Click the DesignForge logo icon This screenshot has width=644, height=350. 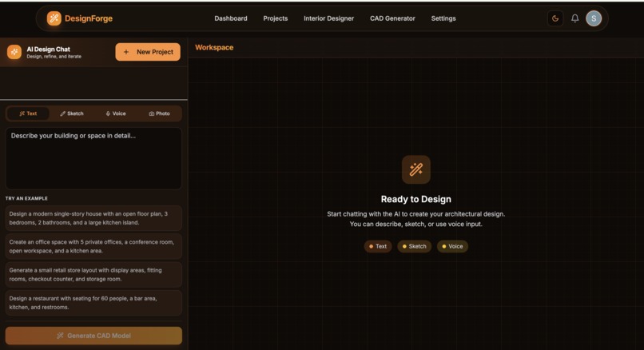(54, 18)
